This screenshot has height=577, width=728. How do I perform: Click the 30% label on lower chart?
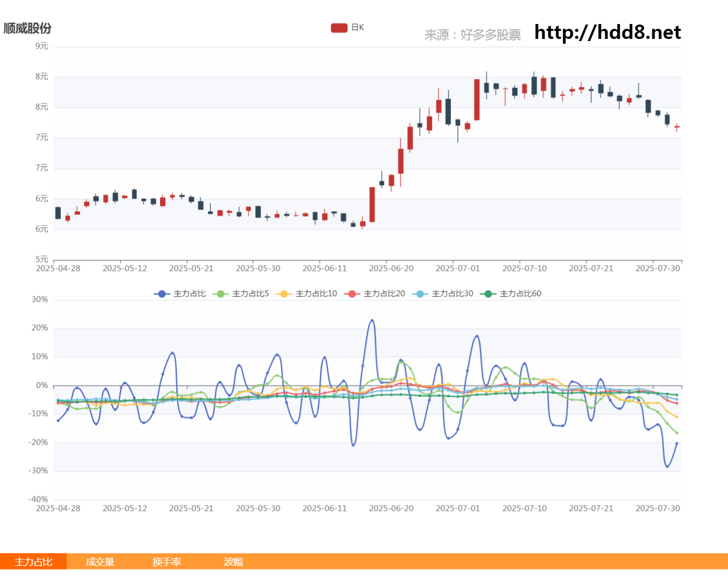(39, 300)
